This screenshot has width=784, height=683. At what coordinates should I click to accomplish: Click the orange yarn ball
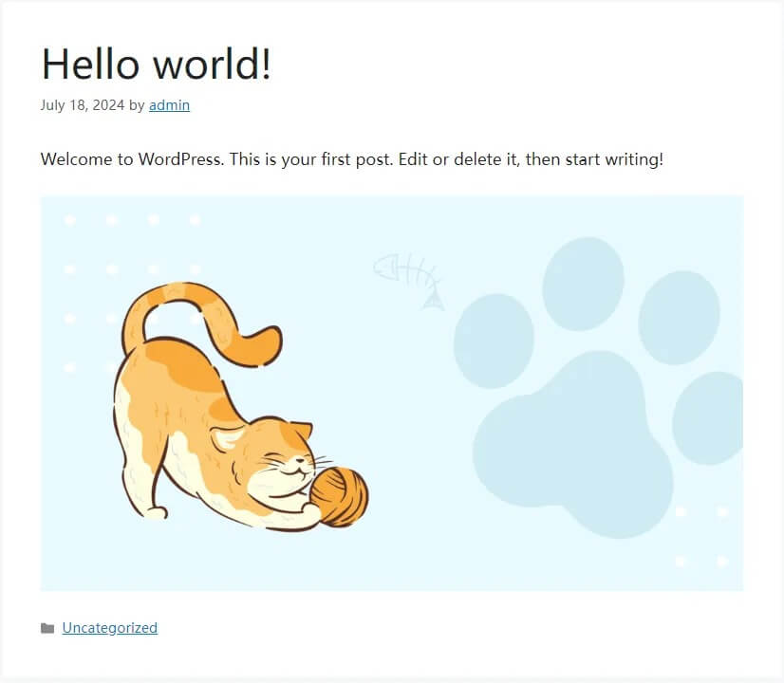coord(342,495)
